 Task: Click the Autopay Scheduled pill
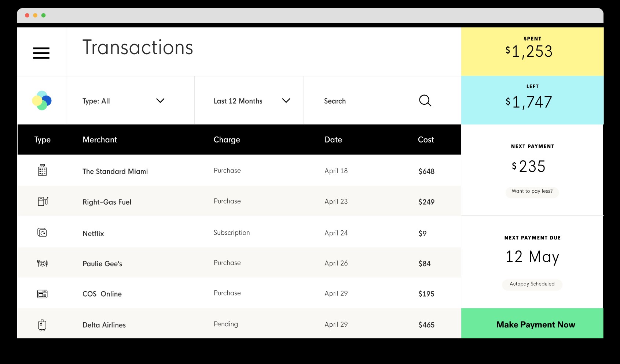(532, 284)
